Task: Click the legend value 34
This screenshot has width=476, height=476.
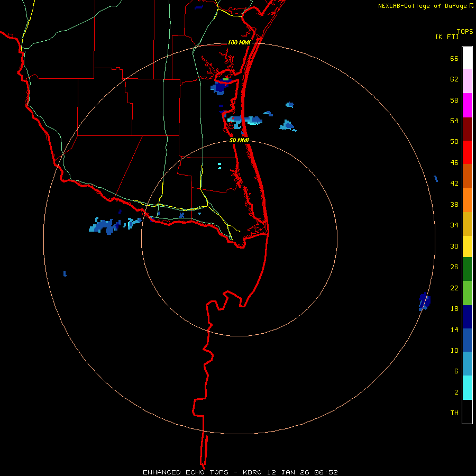Action: point(454,225)
